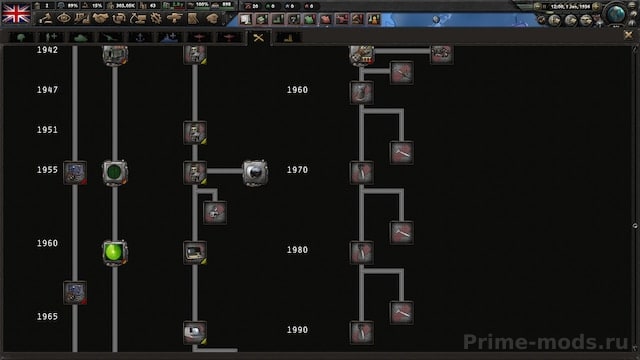Select the first white map mode icon
This screenshot has width=640, height=360.
[246, 19]
